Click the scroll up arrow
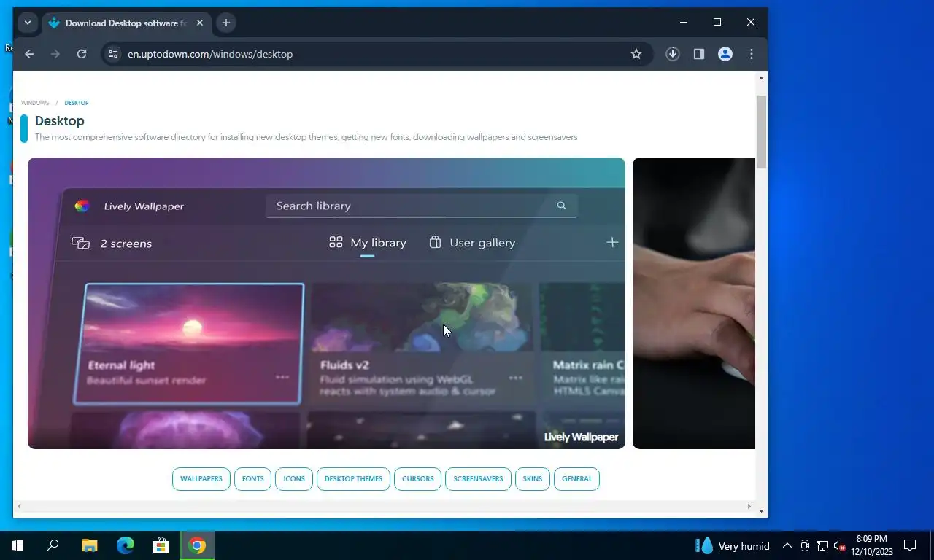Image resolution: width=934 pixels, height=560 pixels. 761,77
